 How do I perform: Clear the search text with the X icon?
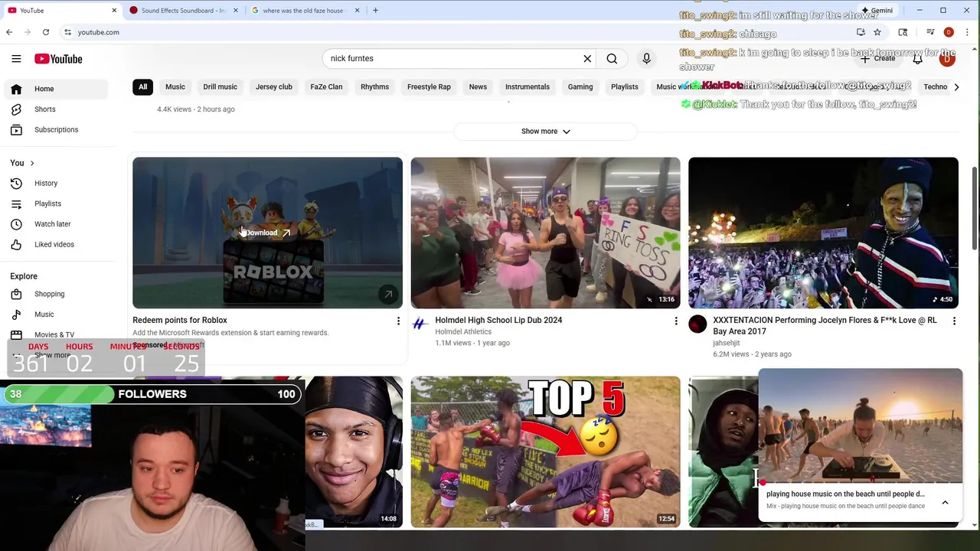coord(587,59)
